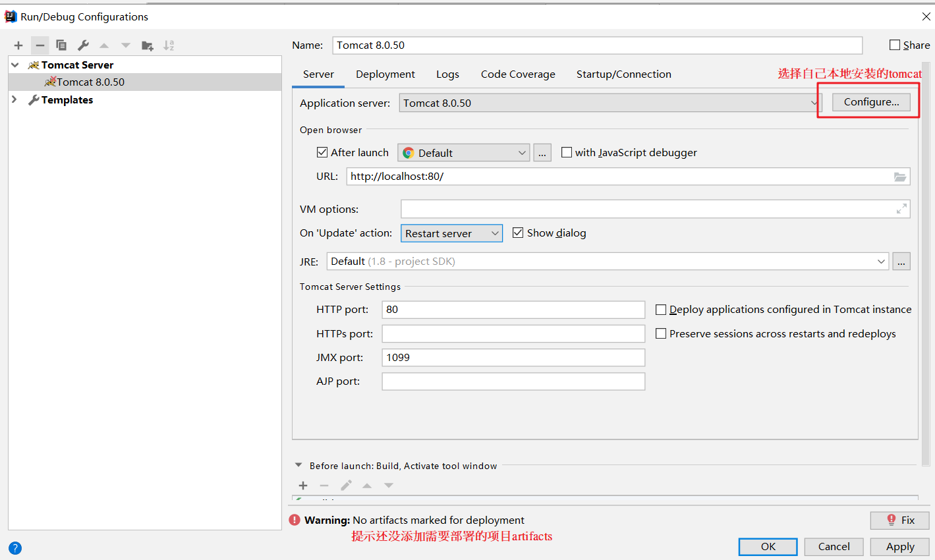The image size is (935, 560).
Task: Create new folder via folder icon
Action: [x=148, y=45]
